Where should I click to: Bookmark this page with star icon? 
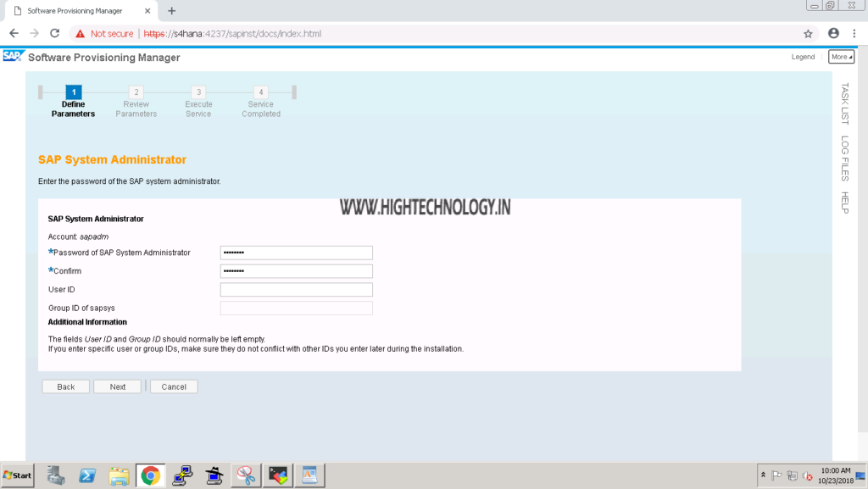click(808, 34)
